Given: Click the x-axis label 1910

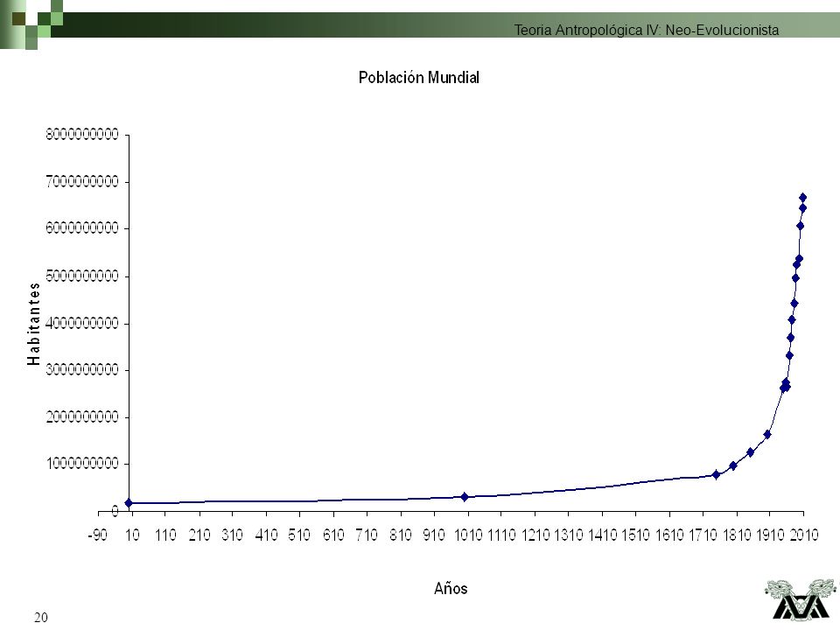Looking at the screenshot, I should (770, 535).
